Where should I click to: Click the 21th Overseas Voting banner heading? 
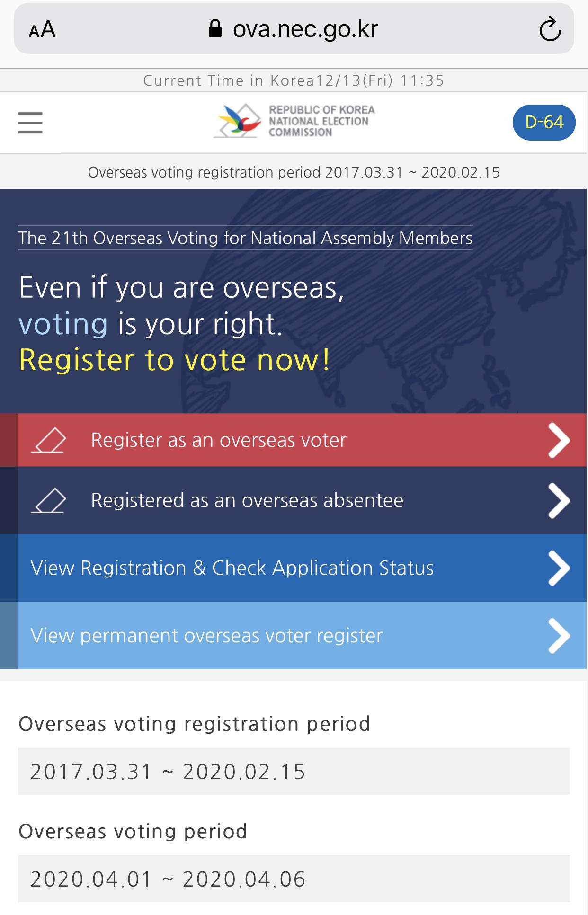[245, 238]
